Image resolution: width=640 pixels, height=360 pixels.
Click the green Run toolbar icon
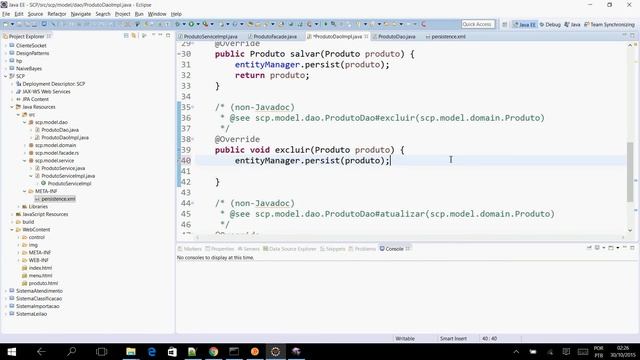click(x=191, y=24)
